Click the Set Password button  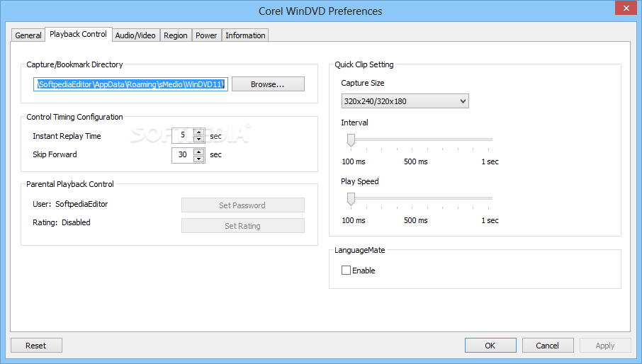(243, 205)
